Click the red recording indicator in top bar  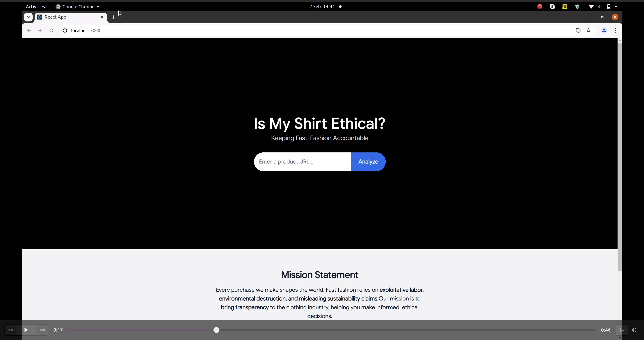tap(539, 7)
